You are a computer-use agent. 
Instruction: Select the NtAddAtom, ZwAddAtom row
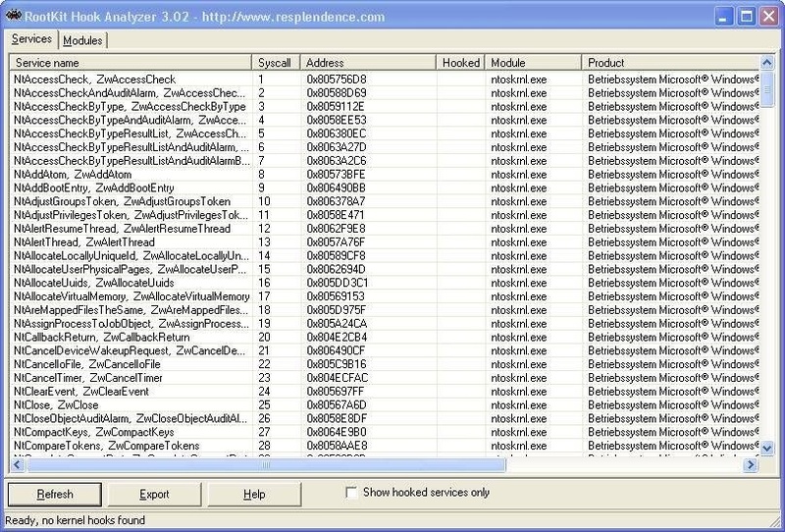point(385,175)
